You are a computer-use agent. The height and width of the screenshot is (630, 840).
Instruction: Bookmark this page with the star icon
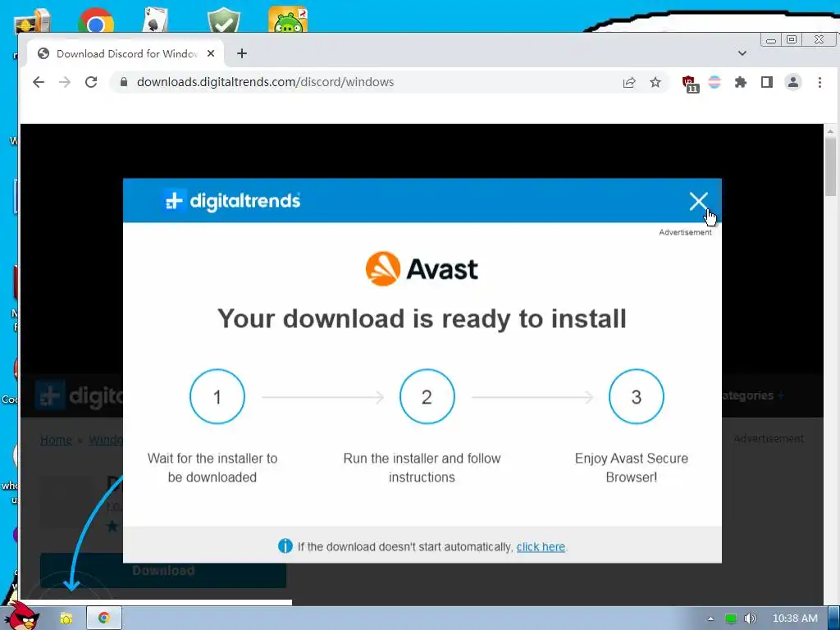click(655, 82)
